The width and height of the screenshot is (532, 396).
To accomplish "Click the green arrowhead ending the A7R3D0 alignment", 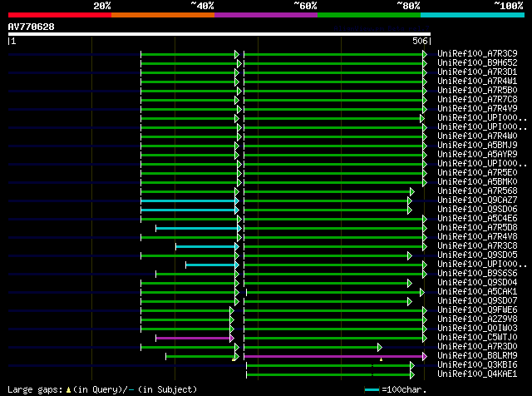I will point(380,348).
